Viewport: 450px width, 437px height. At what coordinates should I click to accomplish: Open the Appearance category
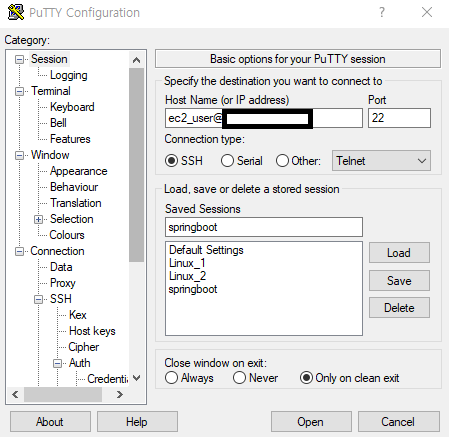pos(79,171)
